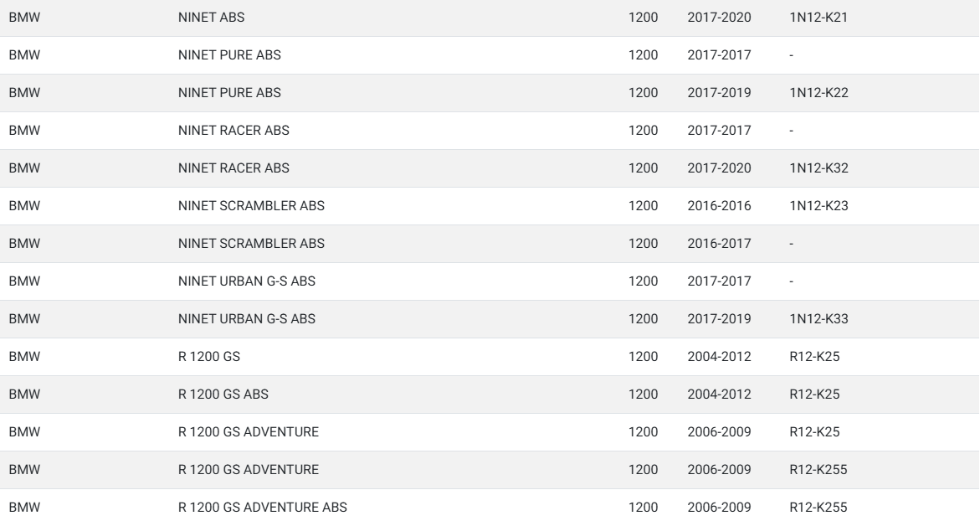Click year range 2016-2017 for NINET SCRAMBLER ABS
980x521 pixels.
720,243
